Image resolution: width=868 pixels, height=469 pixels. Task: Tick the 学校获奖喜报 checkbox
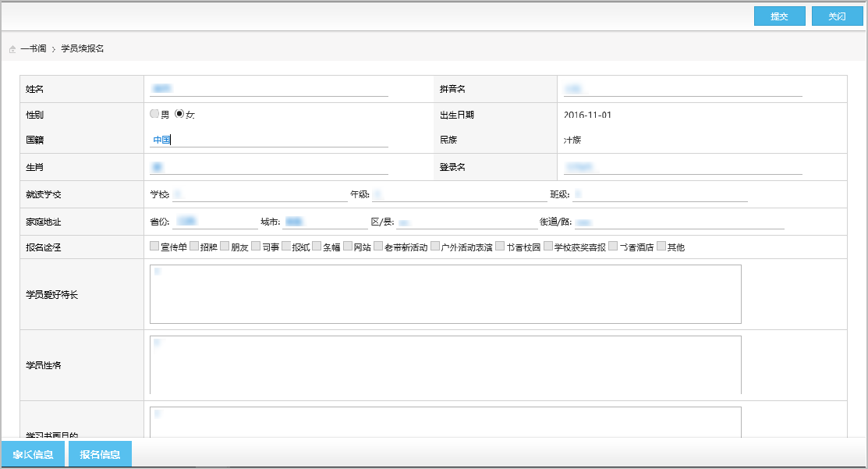point(548,247)
